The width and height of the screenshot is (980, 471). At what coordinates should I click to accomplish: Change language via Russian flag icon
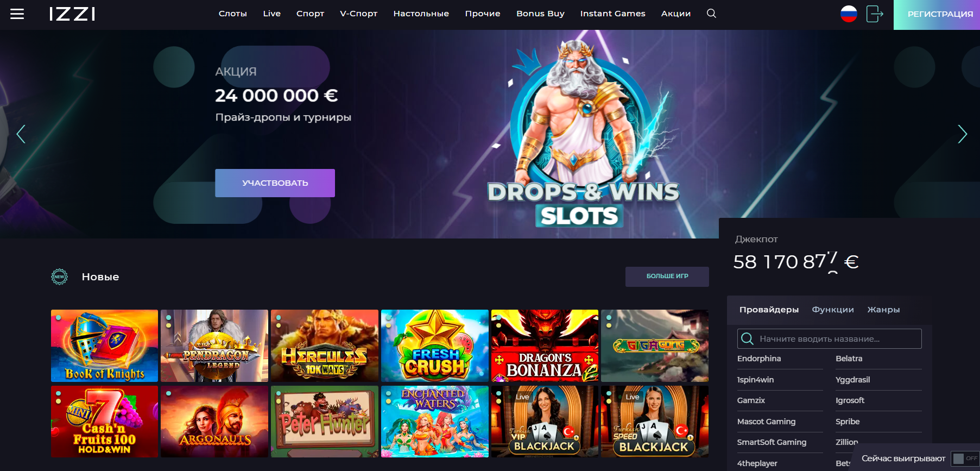pyautogui.click(x=849, y=14)
